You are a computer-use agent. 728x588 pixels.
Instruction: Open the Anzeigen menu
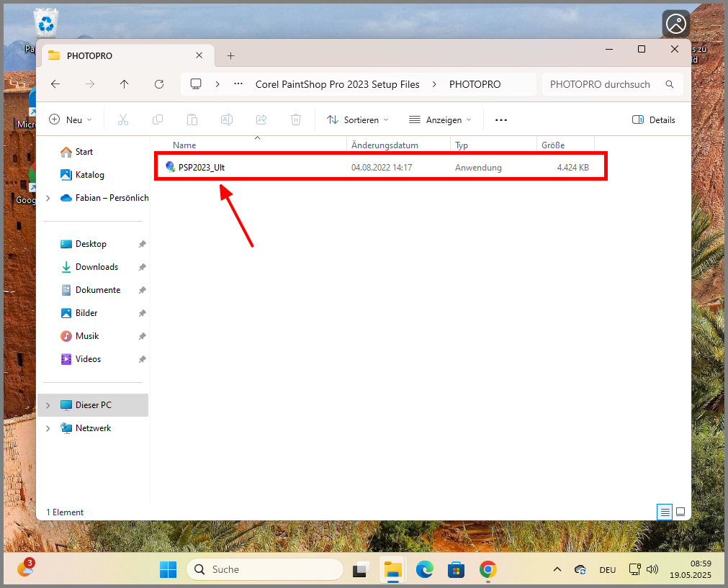click(440, 119)
